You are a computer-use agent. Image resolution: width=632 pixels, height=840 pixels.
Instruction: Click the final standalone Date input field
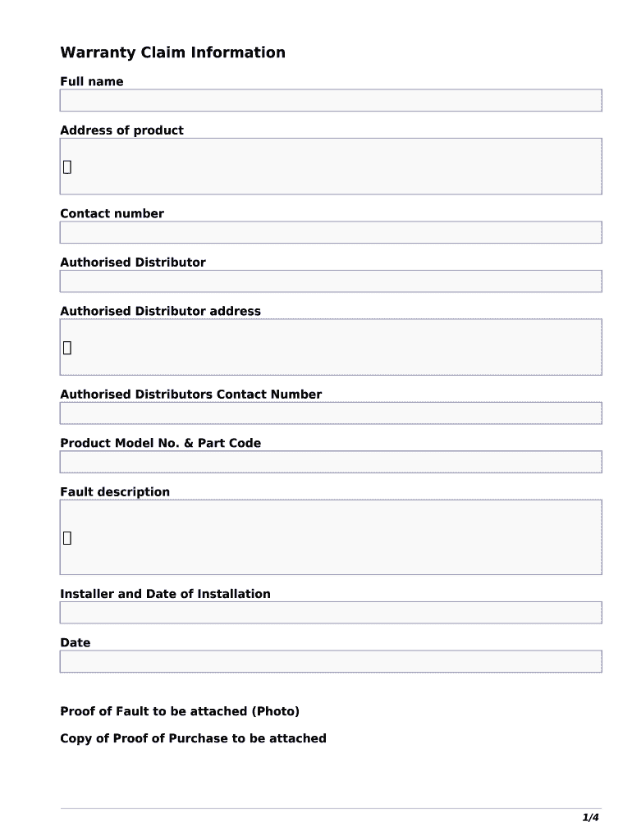(x=330, y=662)
